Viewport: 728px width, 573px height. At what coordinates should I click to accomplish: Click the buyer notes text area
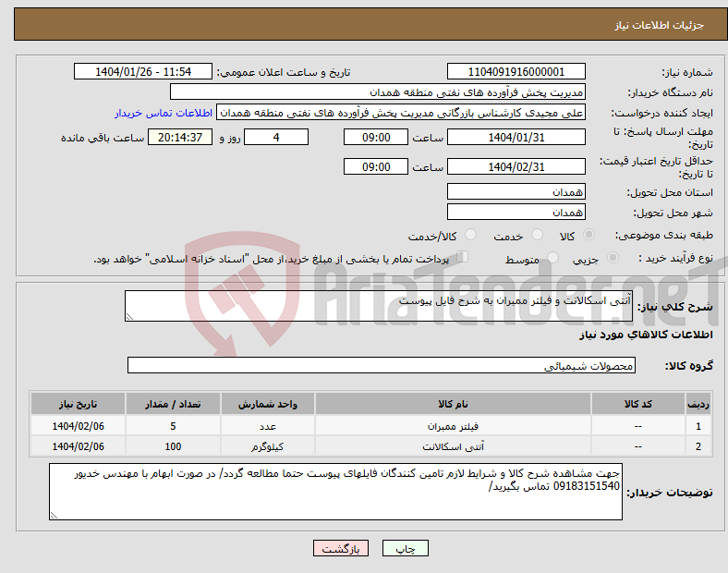pos(335,492)
